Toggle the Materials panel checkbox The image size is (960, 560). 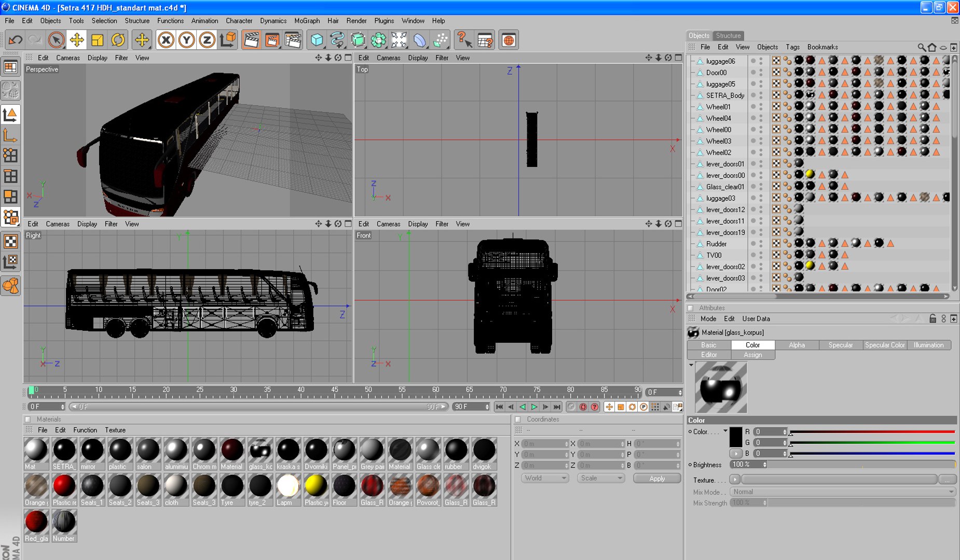tap(28, 419)
